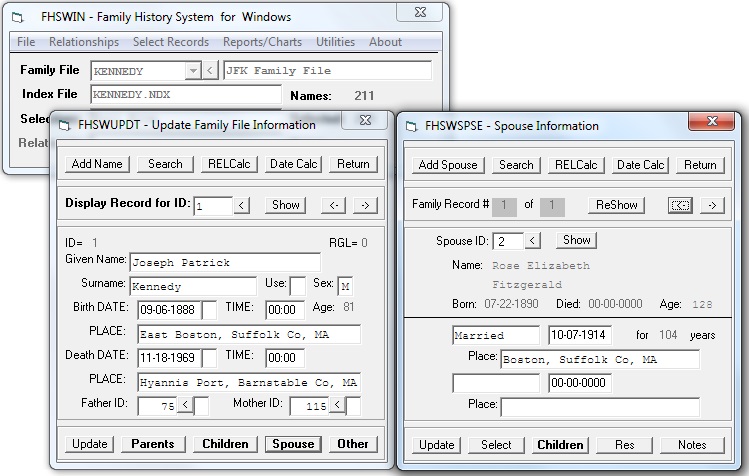Click next family record '->' in Spouse window
The width and height of the screenshot is (749, 476).
(x=712, y=206)
